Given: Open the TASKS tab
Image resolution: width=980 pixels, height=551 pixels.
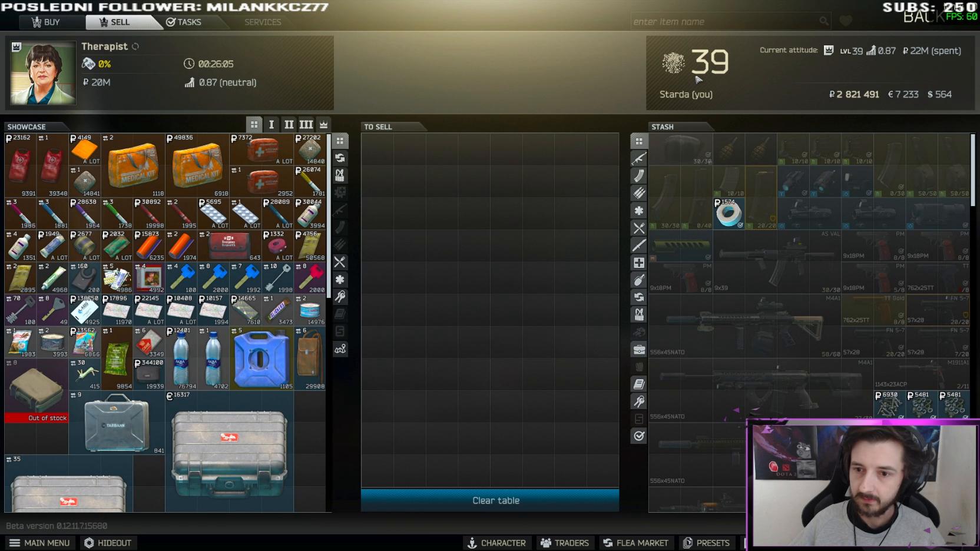Looking at the screenshot, I should [184, 22].
